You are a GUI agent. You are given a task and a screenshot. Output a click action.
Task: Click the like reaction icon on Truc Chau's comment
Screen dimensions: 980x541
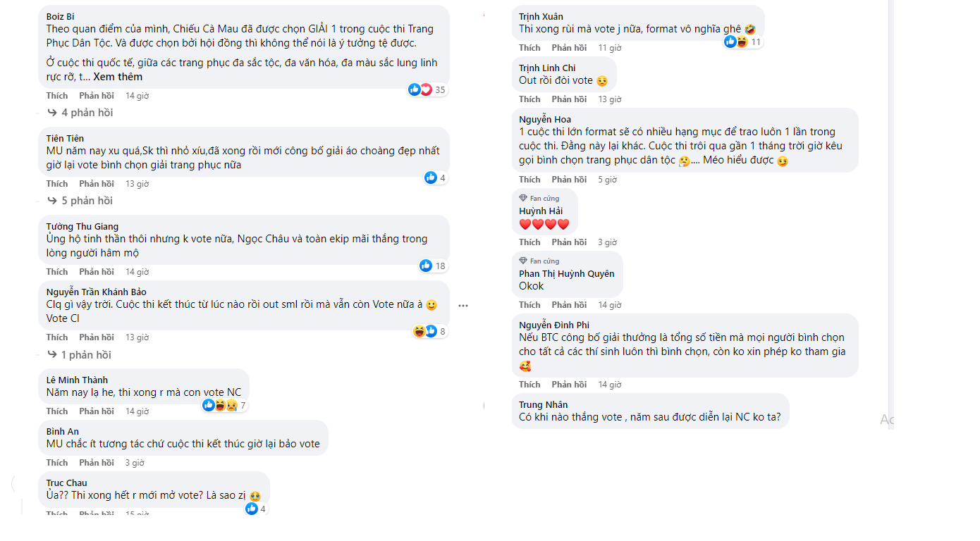pyautogui.click(x=252, y=509)
